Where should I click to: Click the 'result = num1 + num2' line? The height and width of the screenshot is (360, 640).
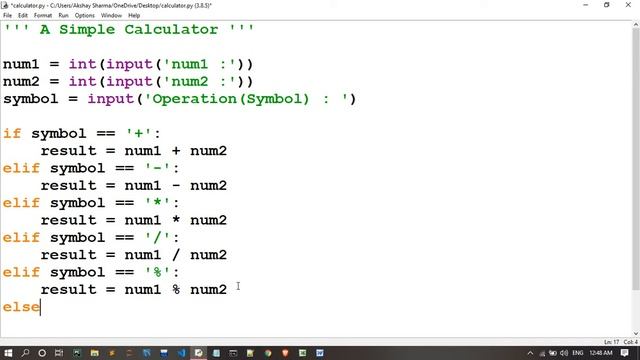(x=133, y=151)
